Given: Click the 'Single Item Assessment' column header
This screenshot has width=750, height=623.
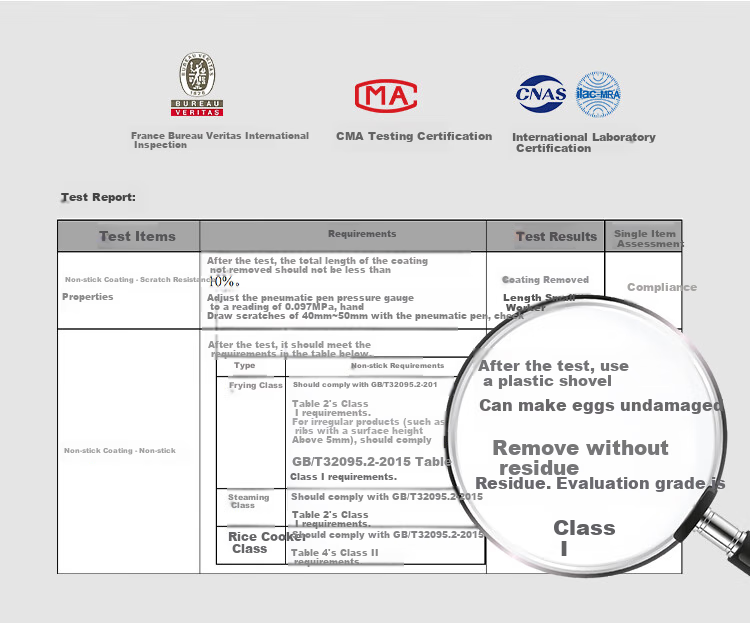Looking at the screenshot, I should (648, 238).
